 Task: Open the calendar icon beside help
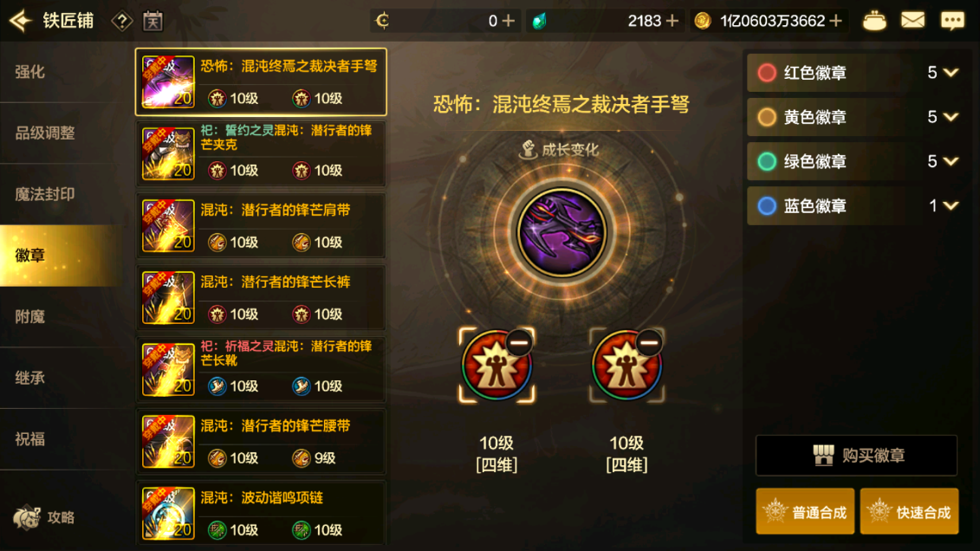pos(153,22)
